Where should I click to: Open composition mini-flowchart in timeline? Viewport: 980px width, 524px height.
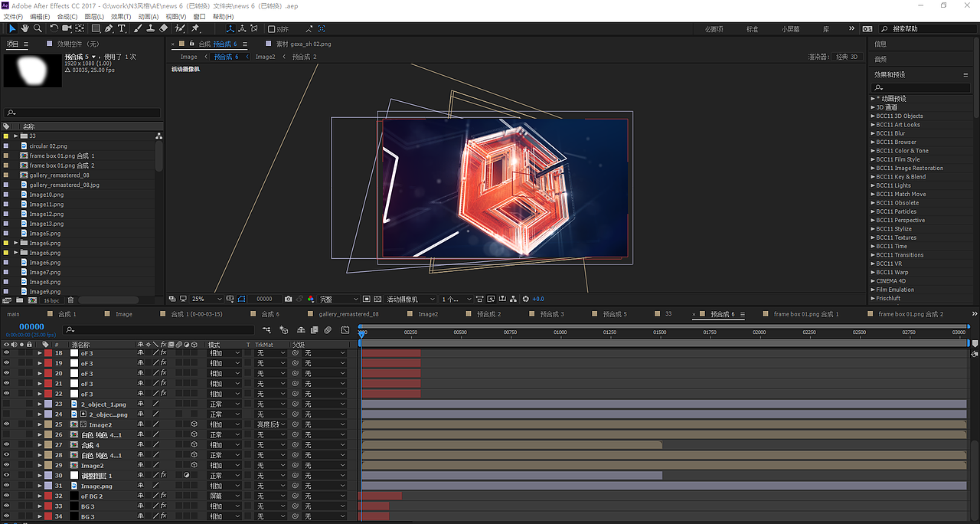point(267,329)
